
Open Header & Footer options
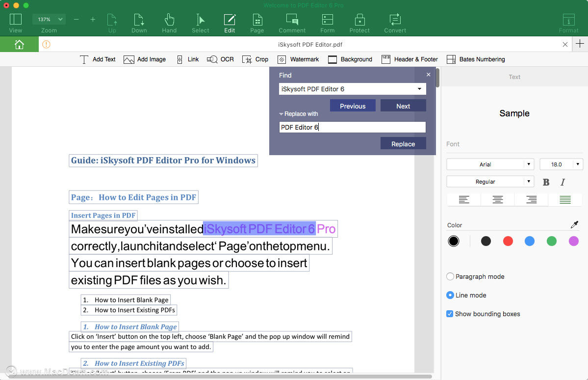click(x=409, y=59)
